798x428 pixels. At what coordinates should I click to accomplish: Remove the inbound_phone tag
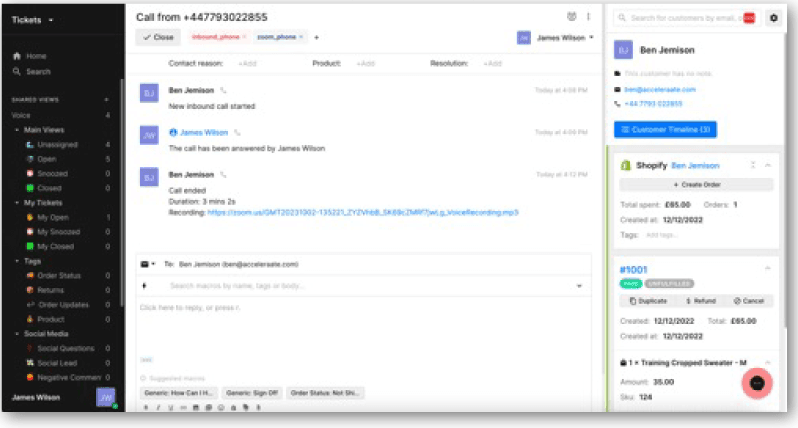(x=244, y=37)
